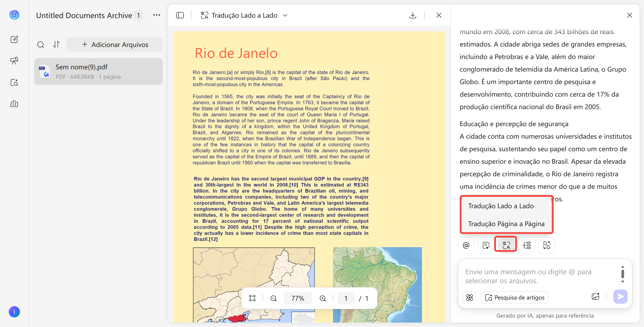This screenshot has width=644, height=327.
Task: Toggle the deep thinking atom icon
Action: [x=469, y=297]
